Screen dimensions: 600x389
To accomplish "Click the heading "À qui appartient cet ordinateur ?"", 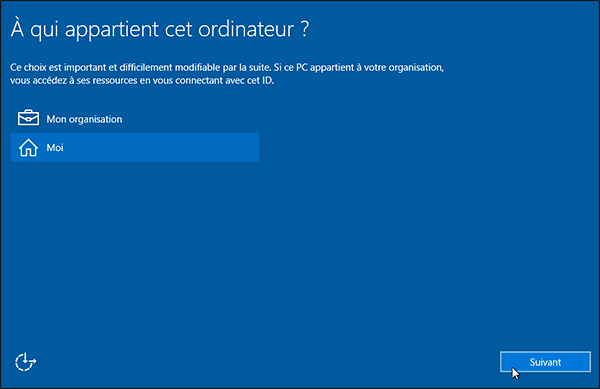I will click(160, 29).
